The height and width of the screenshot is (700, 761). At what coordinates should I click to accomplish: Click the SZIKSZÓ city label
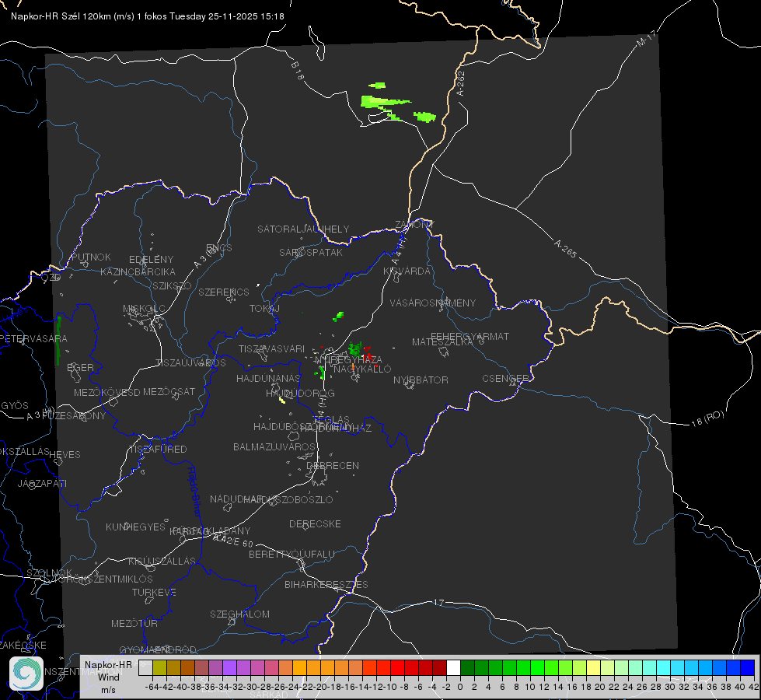click(x=173, y=286)
